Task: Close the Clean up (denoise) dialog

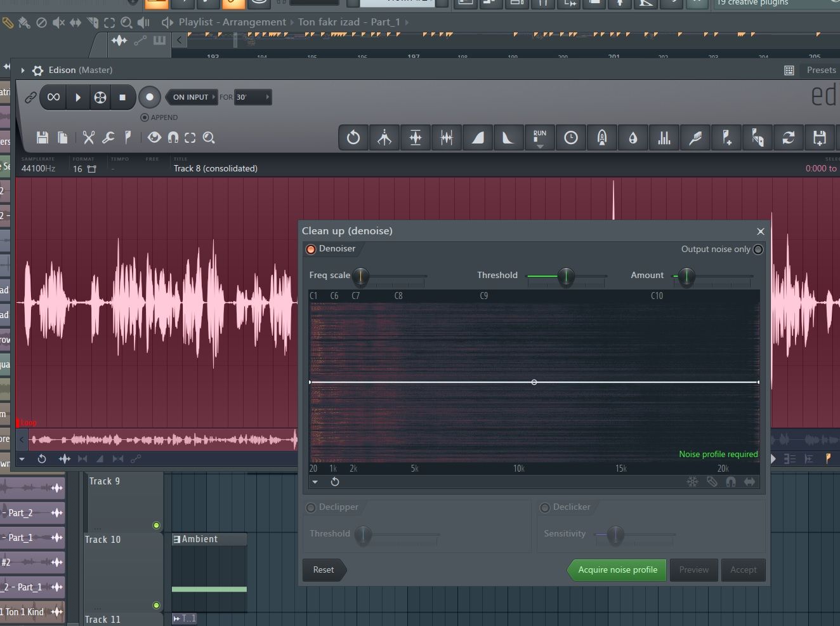Action: (761, 231)
